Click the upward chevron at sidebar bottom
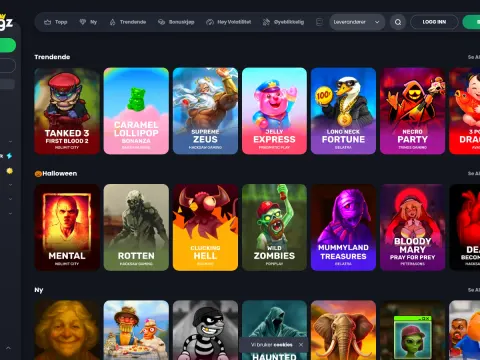The image size is (480, 360). (8, 348)
